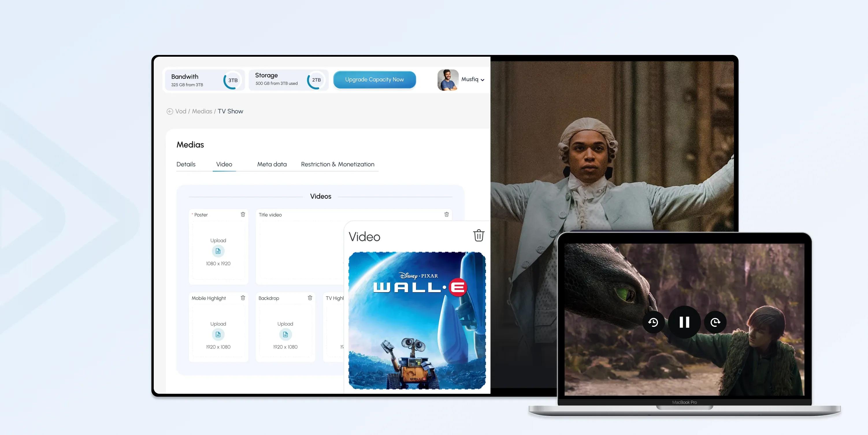The image size is (868, 435).
Task: Click the trash icon on Poster field
Action: pos(242,215)
